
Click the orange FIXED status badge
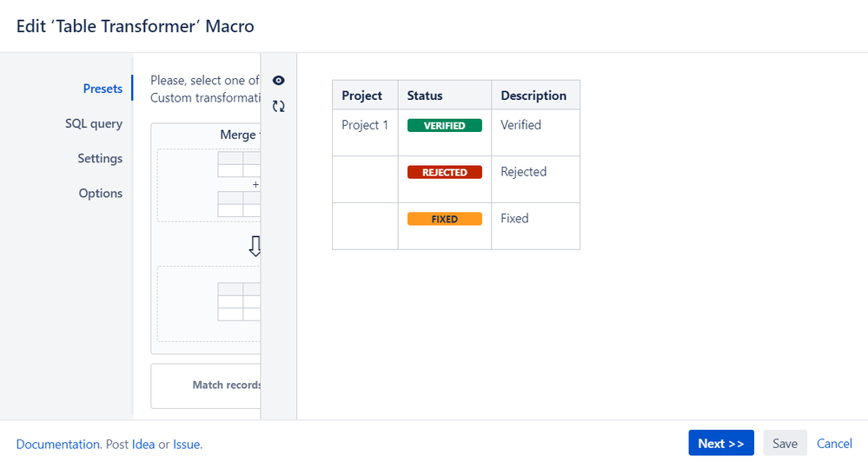click(444, 219)
